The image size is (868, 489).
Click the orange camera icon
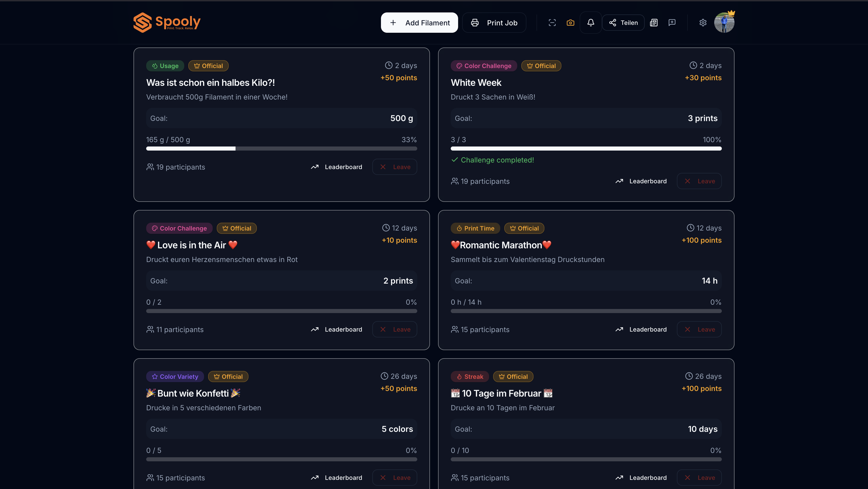pos(570,23)
